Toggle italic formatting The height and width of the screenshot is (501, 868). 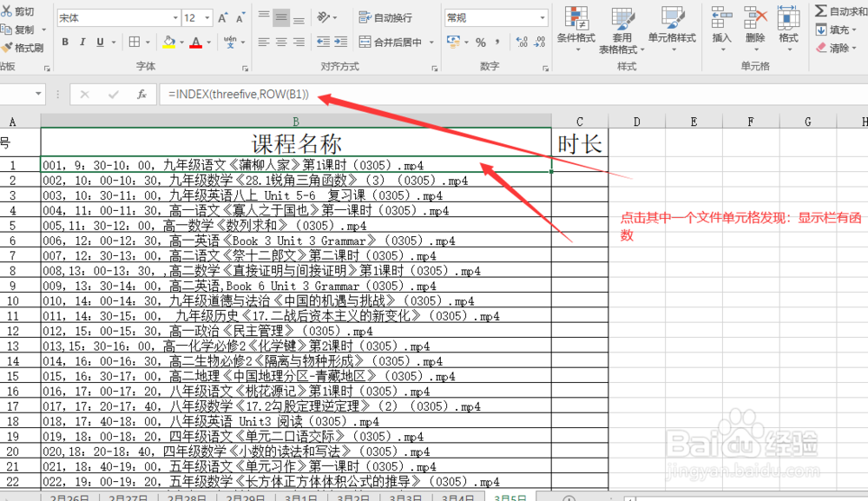82,42
